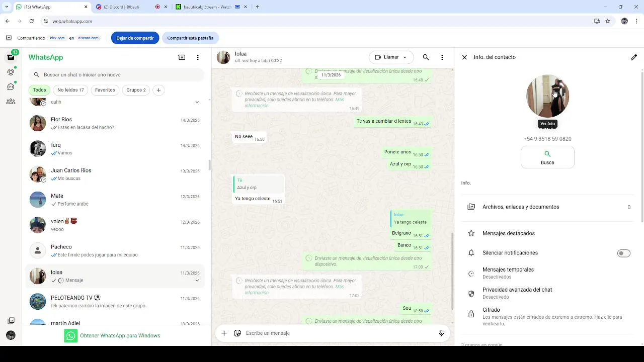This screenshot has height=362, width=644.
Task: Start a new chat with the plus icon
Action: (x=182, y=57)
